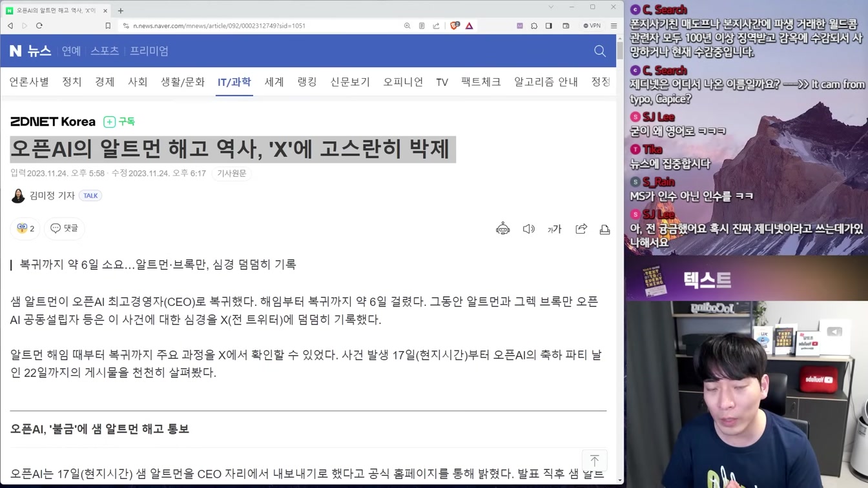This screenshot has height=488, width=868.
Task: Click the VPN button in toolbar
Action: coord(592,26)
